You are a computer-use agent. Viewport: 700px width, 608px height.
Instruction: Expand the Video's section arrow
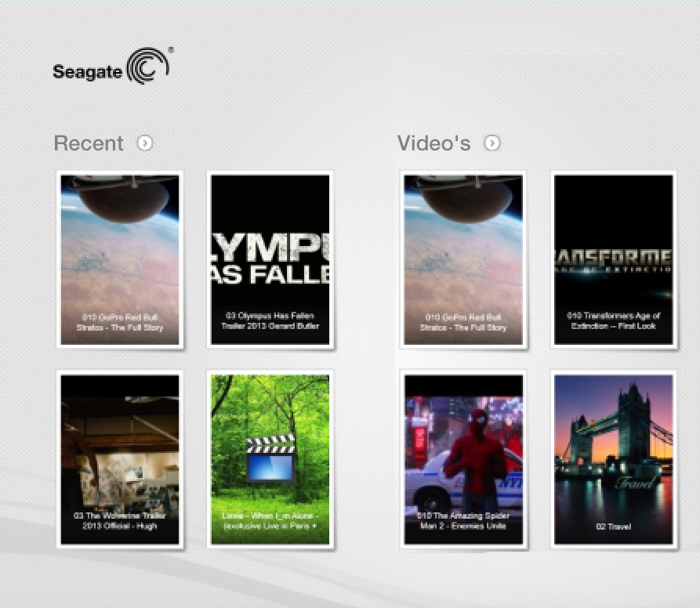[x=491, y=143]
